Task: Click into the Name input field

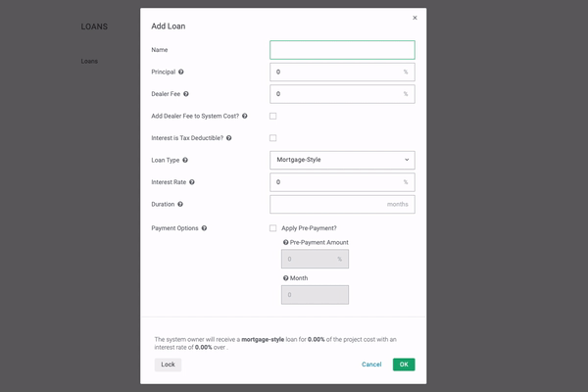Action: click(342, 50)
